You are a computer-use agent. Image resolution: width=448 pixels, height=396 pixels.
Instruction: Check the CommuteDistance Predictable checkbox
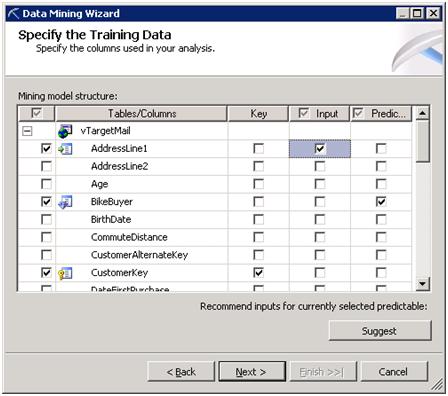pos(381,237)
